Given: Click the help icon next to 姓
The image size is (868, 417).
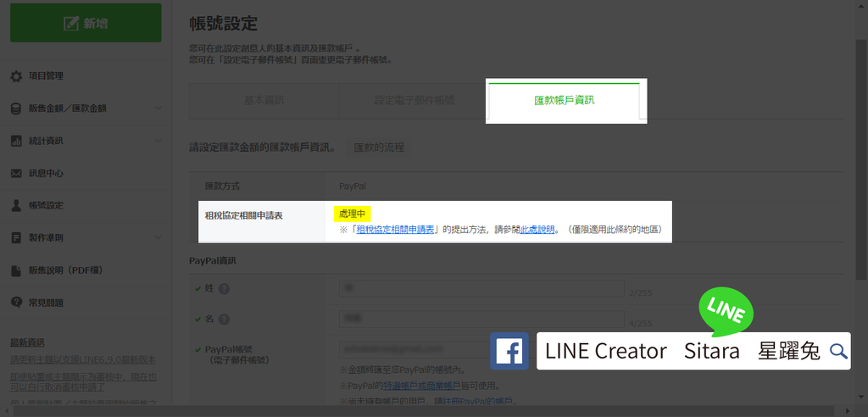Looking at the screenshot, I should (224, 288).
